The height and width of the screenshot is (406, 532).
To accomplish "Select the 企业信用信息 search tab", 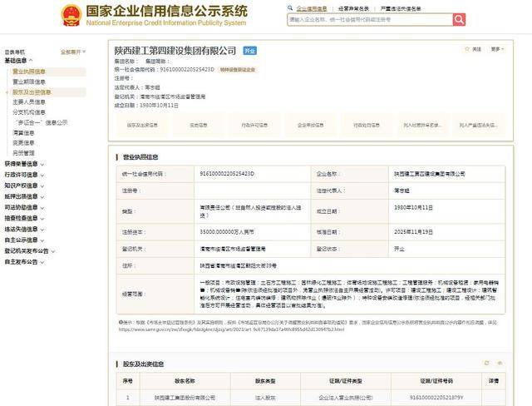I will coord(312,9).
